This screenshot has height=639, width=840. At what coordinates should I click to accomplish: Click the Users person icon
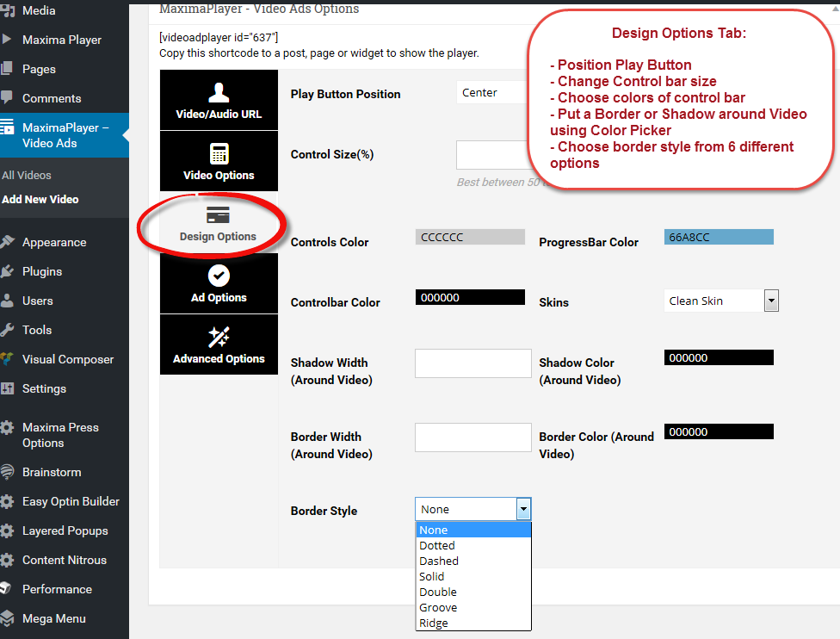pyautogui.click(x=7, y=301)
